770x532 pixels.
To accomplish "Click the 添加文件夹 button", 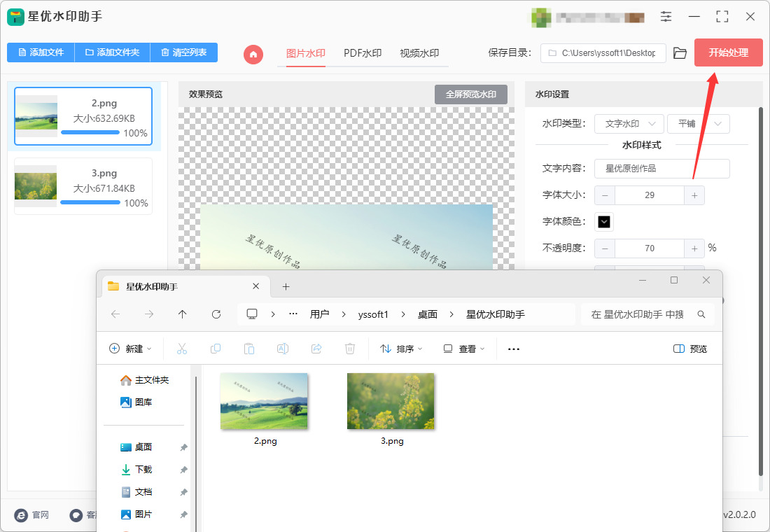I will pyautogui.click(x=112, y=52).
